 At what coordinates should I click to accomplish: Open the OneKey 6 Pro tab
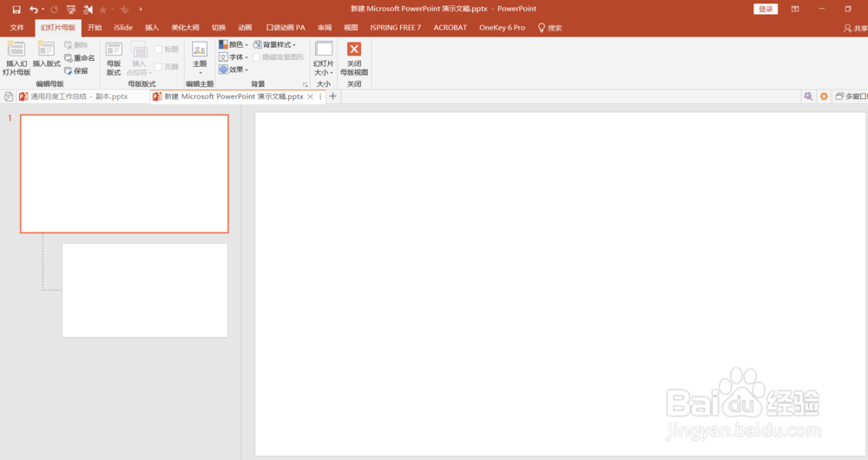[x=502, y=28]
